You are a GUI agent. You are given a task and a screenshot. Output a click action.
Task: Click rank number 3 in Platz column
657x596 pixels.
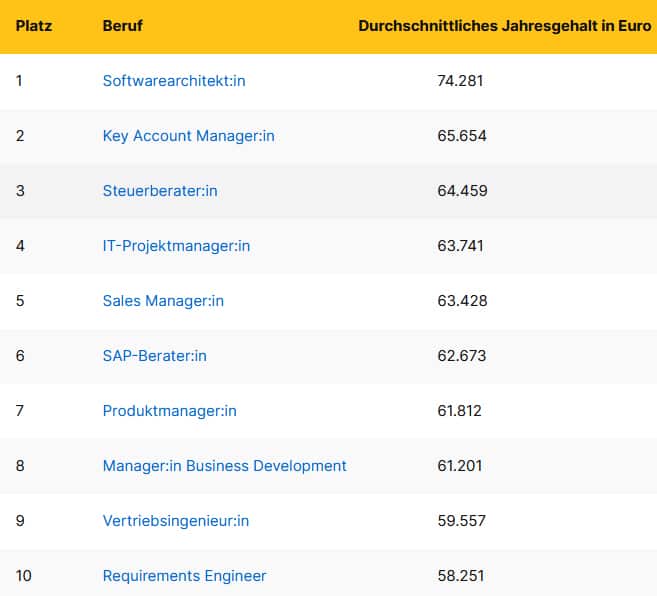click(x=19, y=191)
